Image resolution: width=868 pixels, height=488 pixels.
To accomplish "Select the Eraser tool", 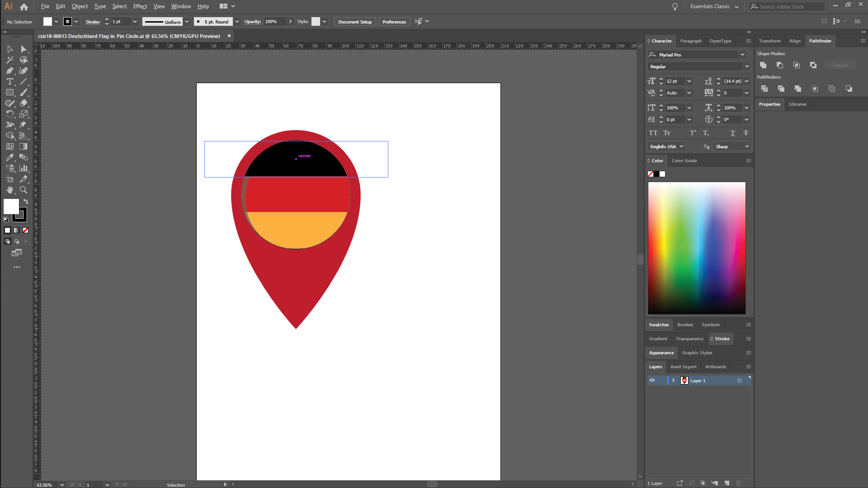I will 24,103.
